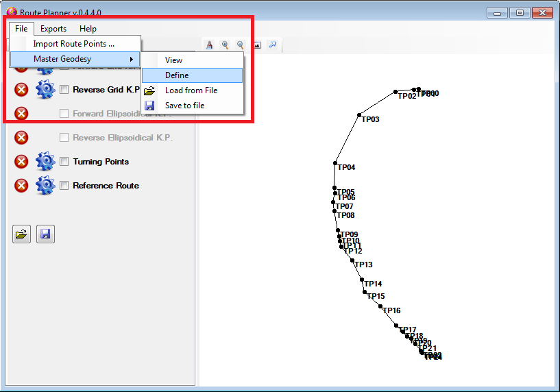The height and width of the screenshot is (392, 560).
Task: Click the TP07 label on route map
Action: pos(344,206)
